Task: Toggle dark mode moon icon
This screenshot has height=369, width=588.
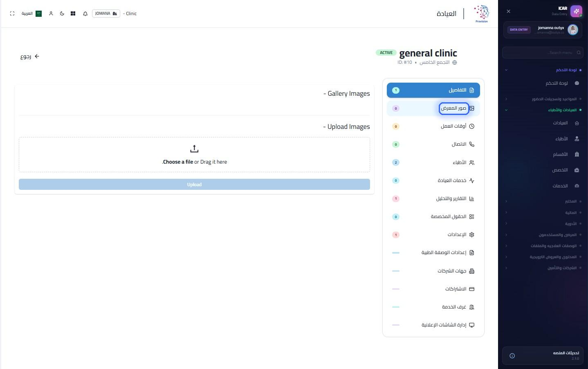Action: pyautogui.click(x=62, y=13)
